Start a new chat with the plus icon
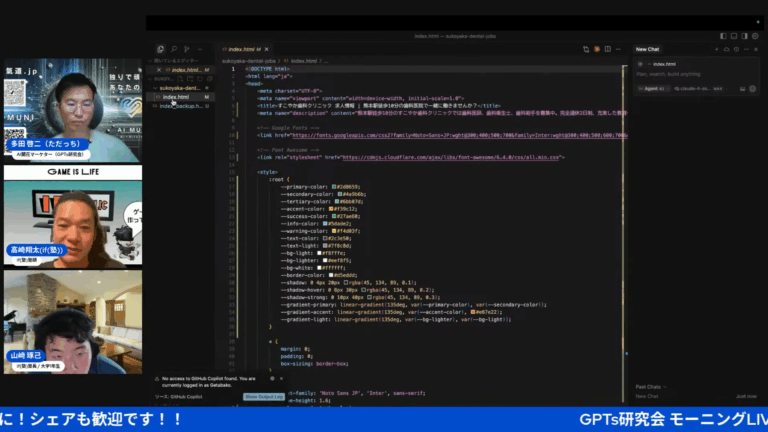 coord(717,49)
